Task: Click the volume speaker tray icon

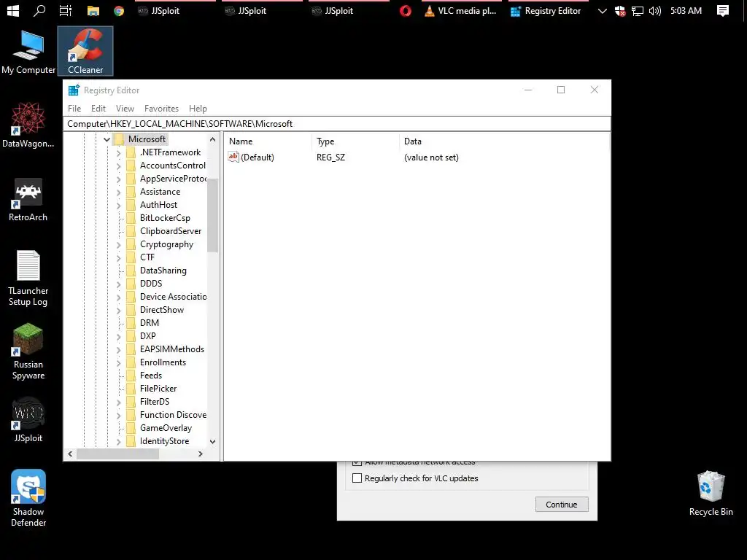Action: (655, 10)
